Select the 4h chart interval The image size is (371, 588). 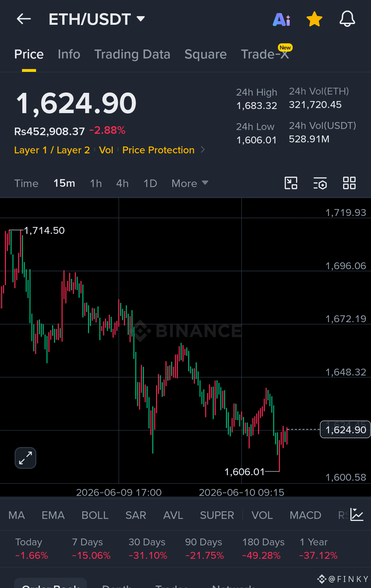click(x=122, y=183)
